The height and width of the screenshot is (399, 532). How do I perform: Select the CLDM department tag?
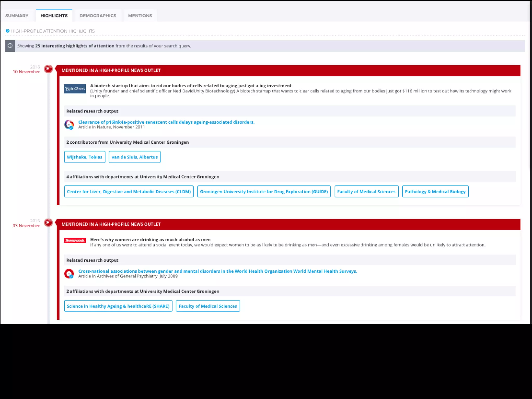click(x=129, y=191)
